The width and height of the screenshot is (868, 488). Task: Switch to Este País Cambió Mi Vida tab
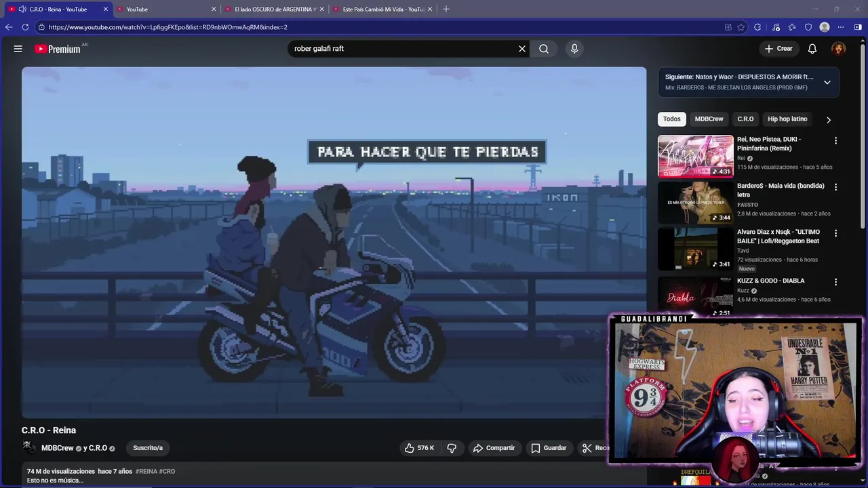pos(382,9)
